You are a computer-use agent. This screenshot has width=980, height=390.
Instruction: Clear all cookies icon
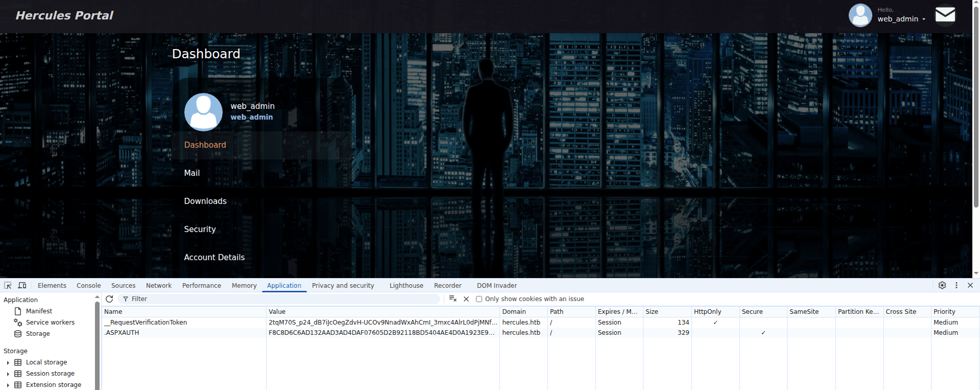click(452, 299)
